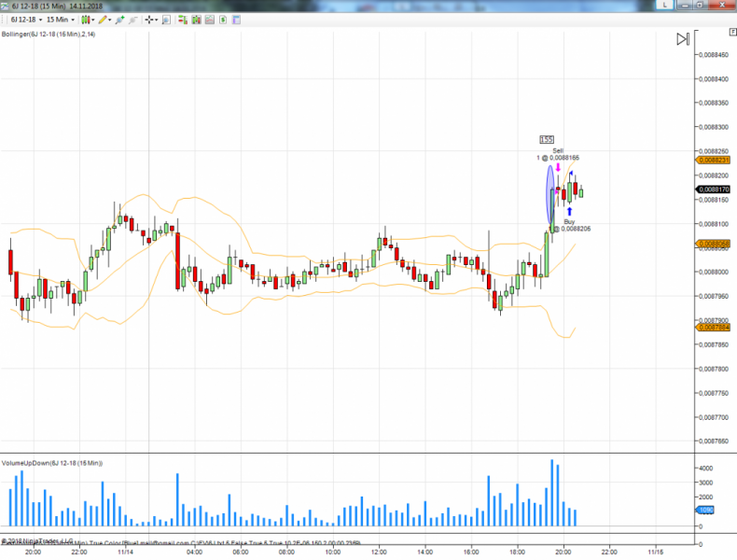Expand the drawing tools dropdown arrow
The image size is (737, 560).
click(110, 20)
